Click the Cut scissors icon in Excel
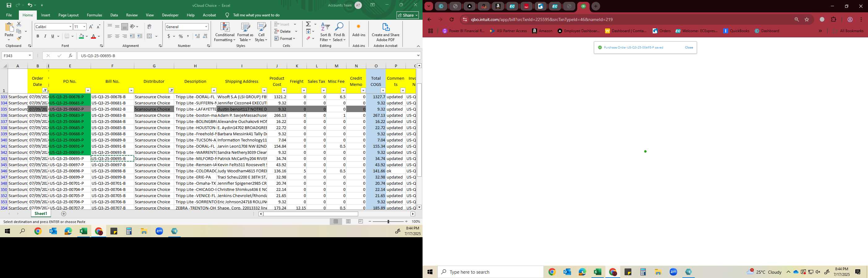This screenshot has height=278, width=868. coord(19,24)
